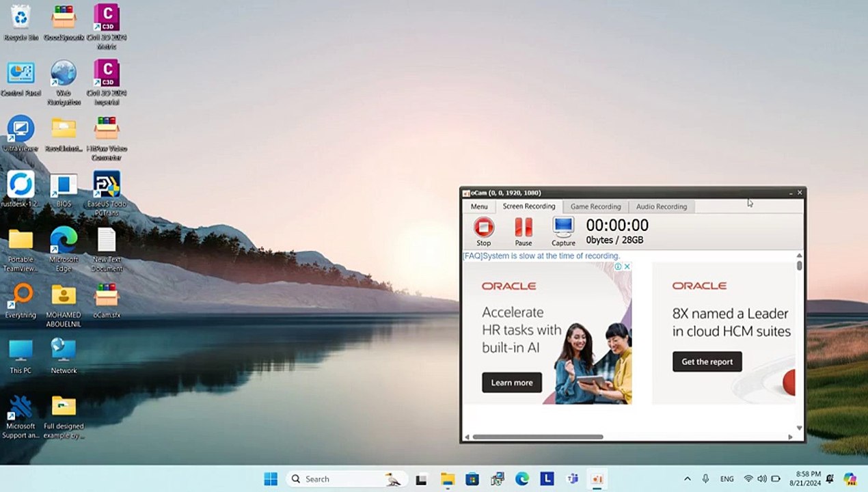Select the HitPaw Video Converter icon
The image size is (868, 492).
coord(107,139)
